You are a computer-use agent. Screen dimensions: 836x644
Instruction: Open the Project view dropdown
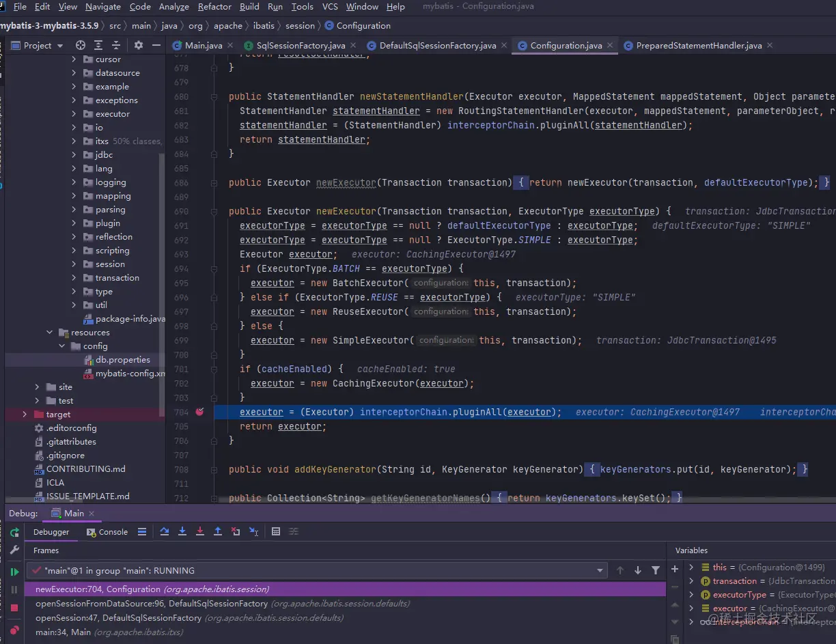click(38, 45)
